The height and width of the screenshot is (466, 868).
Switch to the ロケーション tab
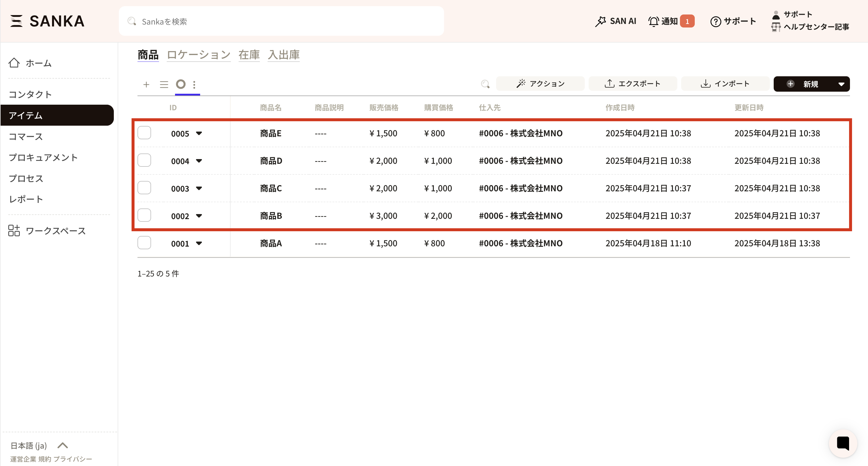(x=198, y=55)
